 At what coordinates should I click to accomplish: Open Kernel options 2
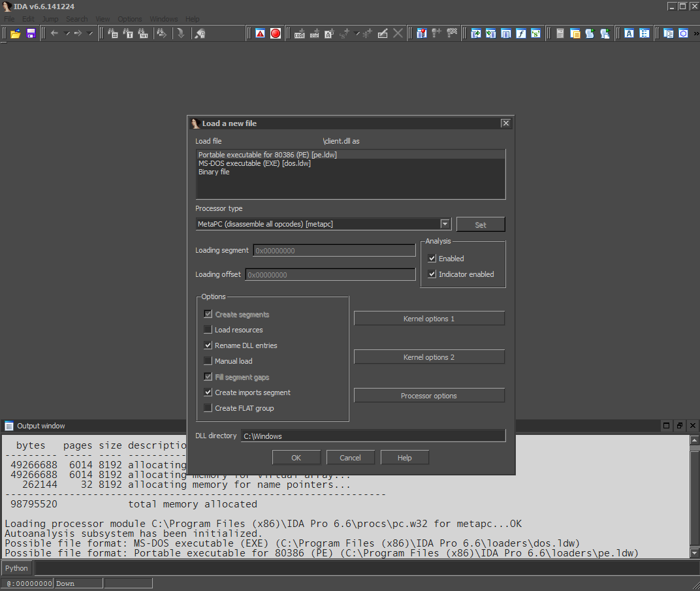click(x=429, y=357)
